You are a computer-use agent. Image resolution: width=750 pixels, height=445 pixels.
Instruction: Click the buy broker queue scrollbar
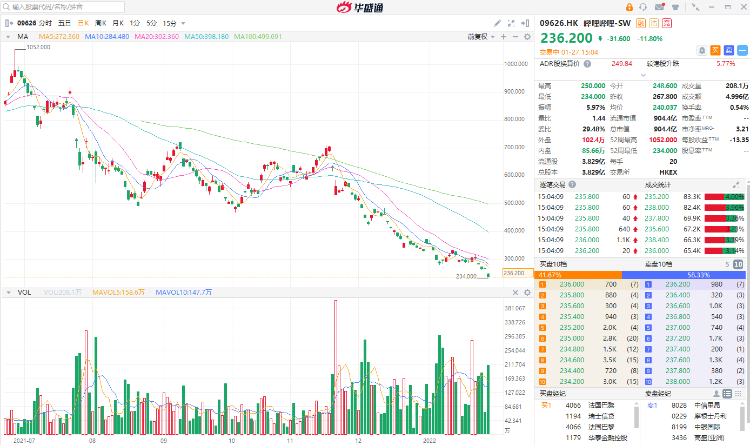636,415
